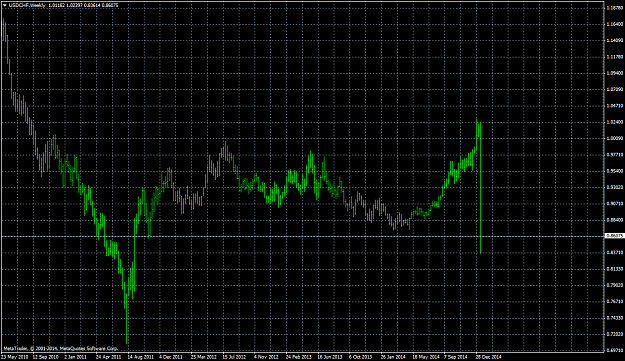Image resolution: width=625 pixels, height=361 pixels.
Task: Click the 0.88400 price scale label
Action: [615, 220]
